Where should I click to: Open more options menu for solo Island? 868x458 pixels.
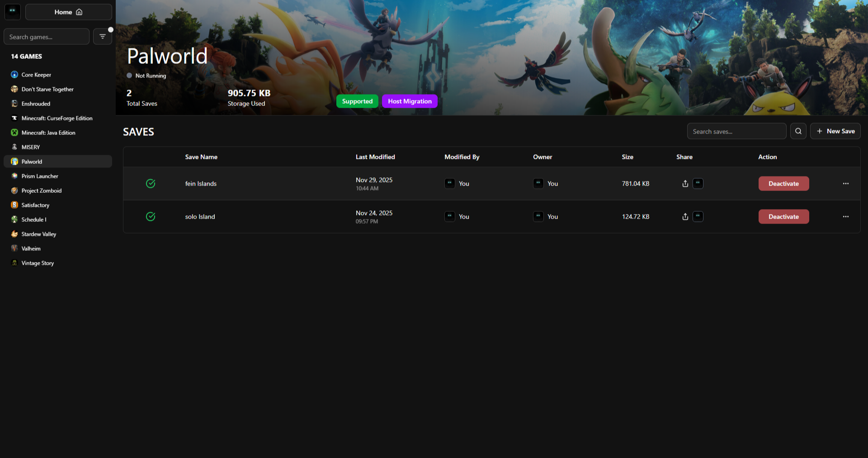point(846,217)
